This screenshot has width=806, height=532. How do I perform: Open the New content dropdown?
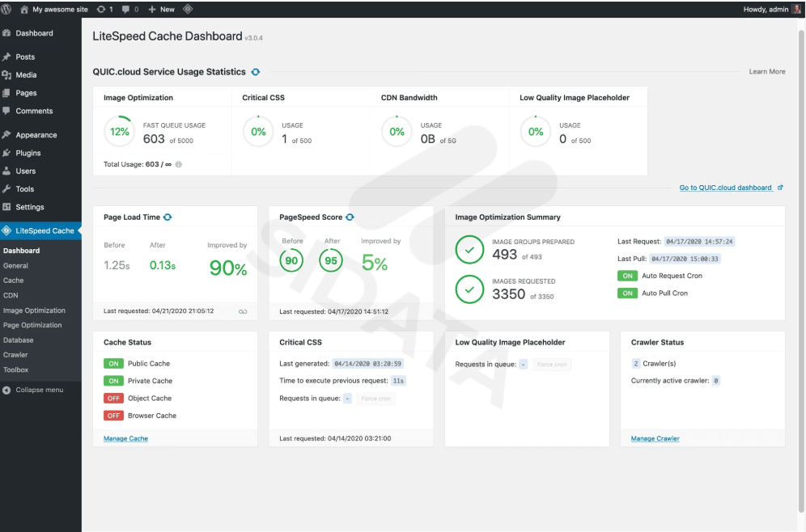point(161,9)
